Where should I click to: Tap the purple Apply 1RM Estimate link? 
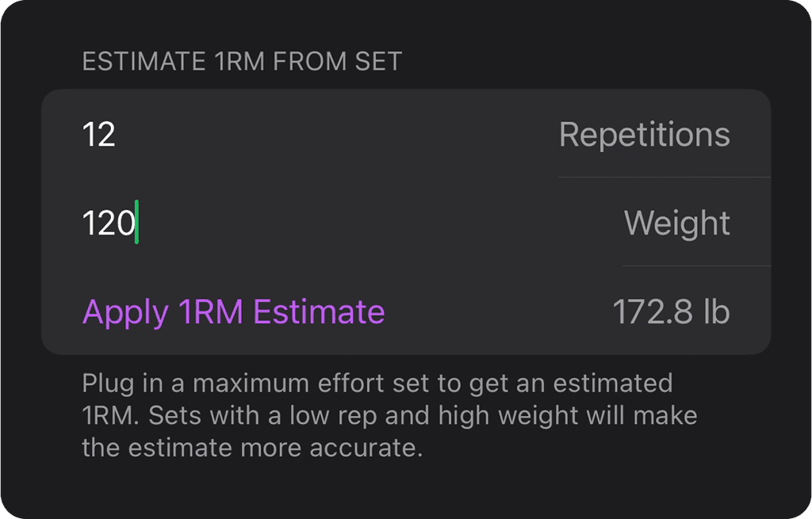tap(232, 313)
